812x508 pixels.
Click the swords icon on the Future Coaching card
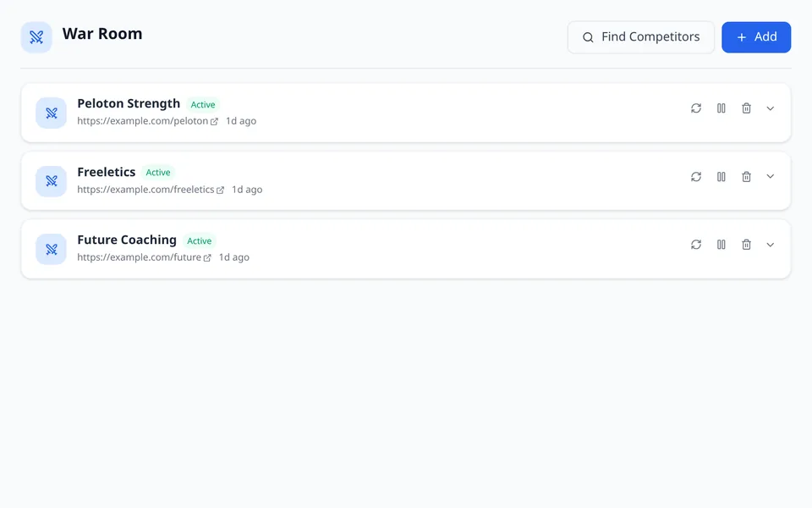click(52, 249)
